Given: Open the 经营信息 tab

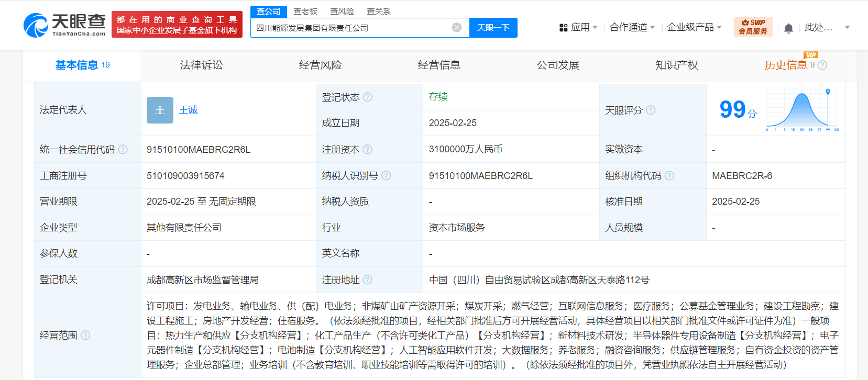Looking at the screenshot, I should pyautogui.click(x=439, y=65).
